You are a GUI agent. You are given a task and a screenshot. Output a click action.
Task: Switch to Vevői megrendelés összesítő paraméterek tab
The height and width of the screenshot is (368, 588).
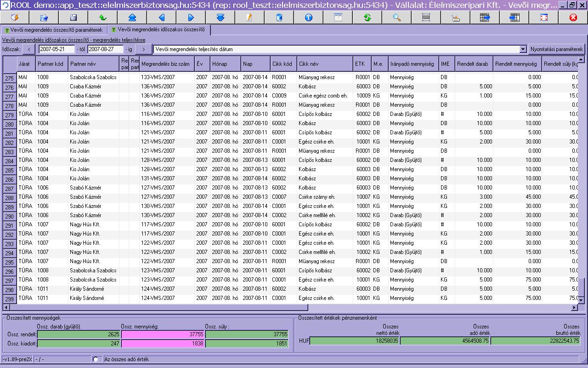[x=53, y=30]
